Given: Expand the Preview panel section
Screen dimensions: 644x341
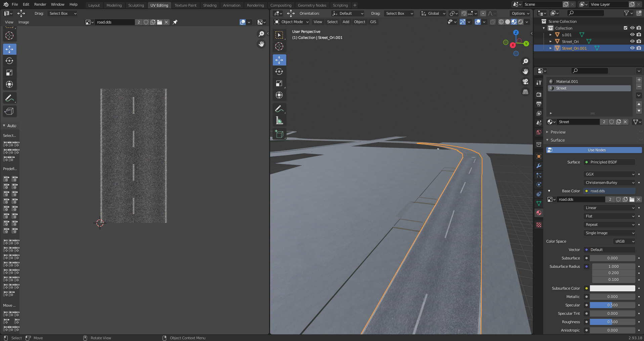Looking at the screenshot, I should (x=558, y=132).
